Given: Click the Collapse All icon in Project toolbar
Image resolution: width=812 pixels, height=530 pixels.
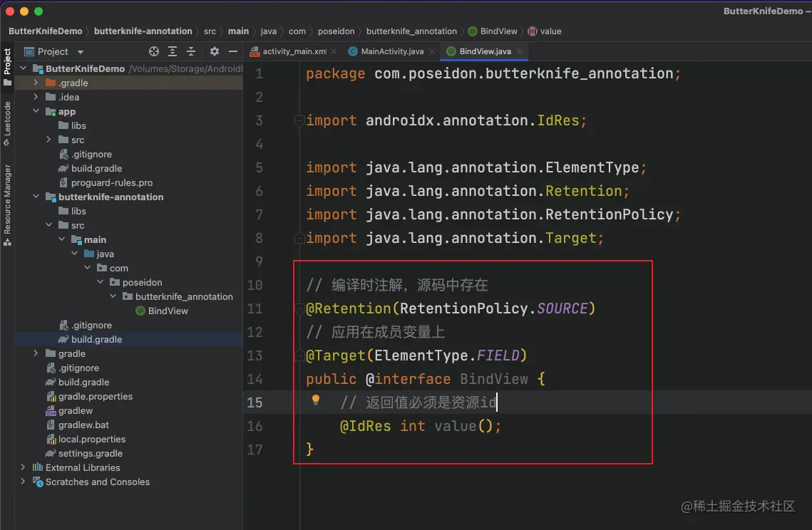Looking at the screenshot, I should pos(191,51).
